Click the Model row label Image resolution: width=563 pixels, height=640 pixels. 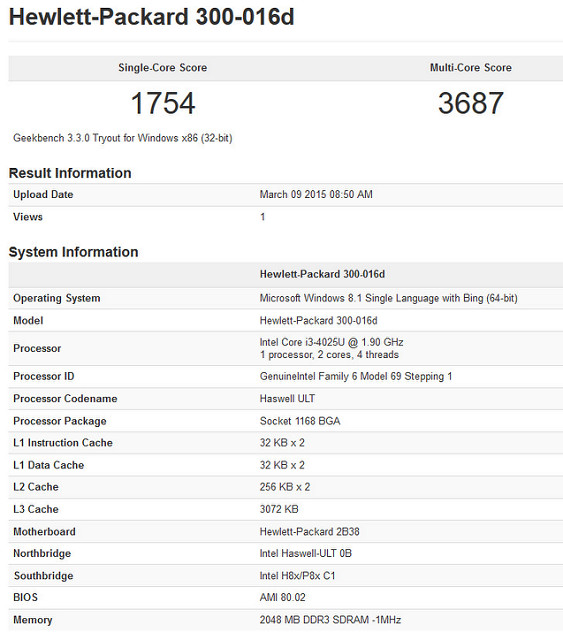[x=28, y=320]
